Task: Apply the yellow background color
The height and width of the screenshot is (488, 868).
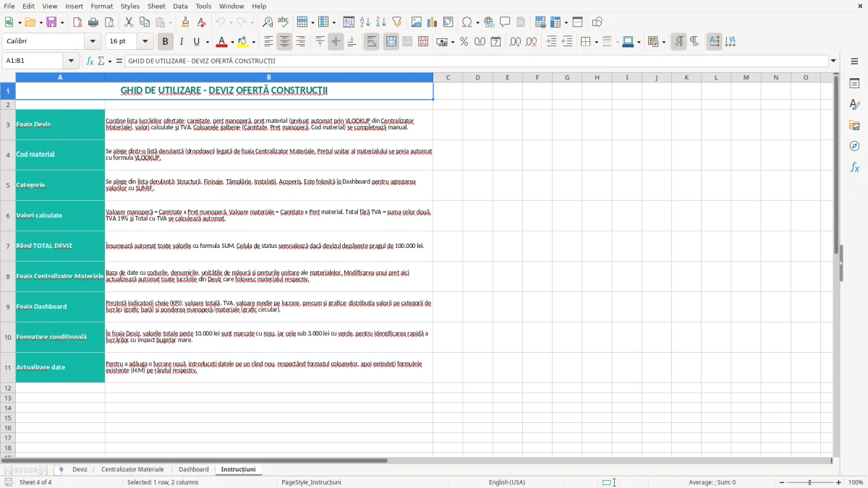Action: [x=243, y=42]
